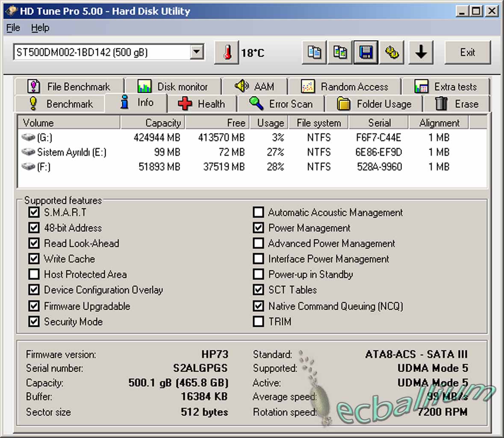The image size is (504, 438).
Task: Click the thermometer temperature icon
Action: click(227, 53)
